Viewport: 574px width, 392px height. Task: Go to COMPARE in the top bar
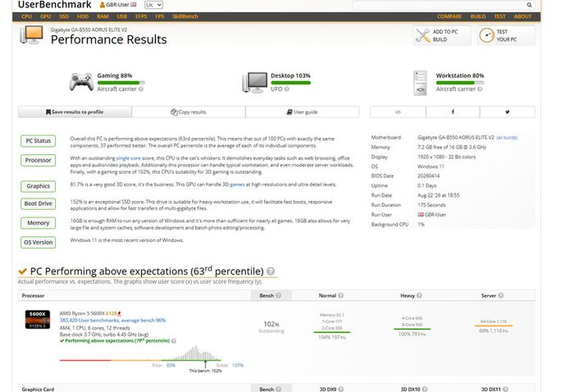449,16
